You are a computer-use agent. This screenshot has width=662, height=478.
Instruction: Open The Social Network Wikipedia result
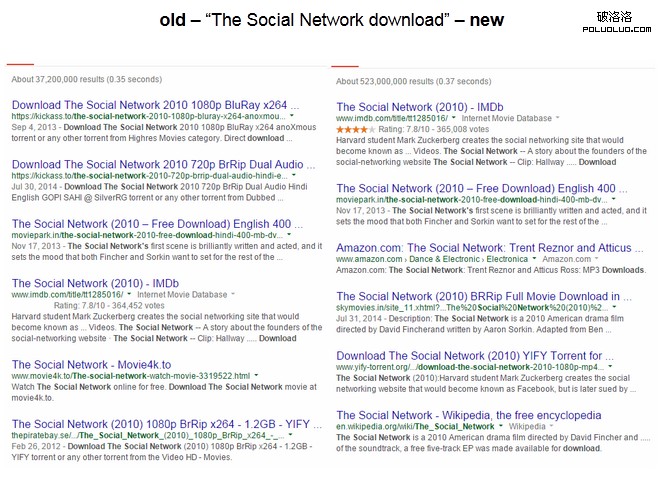point(475,414)
